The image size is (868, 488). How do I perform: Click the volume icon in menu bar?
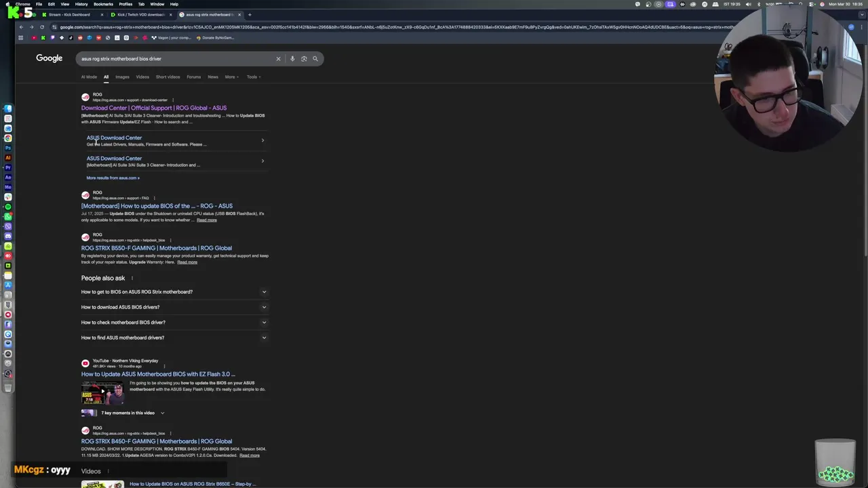click(x=748, y=4)
